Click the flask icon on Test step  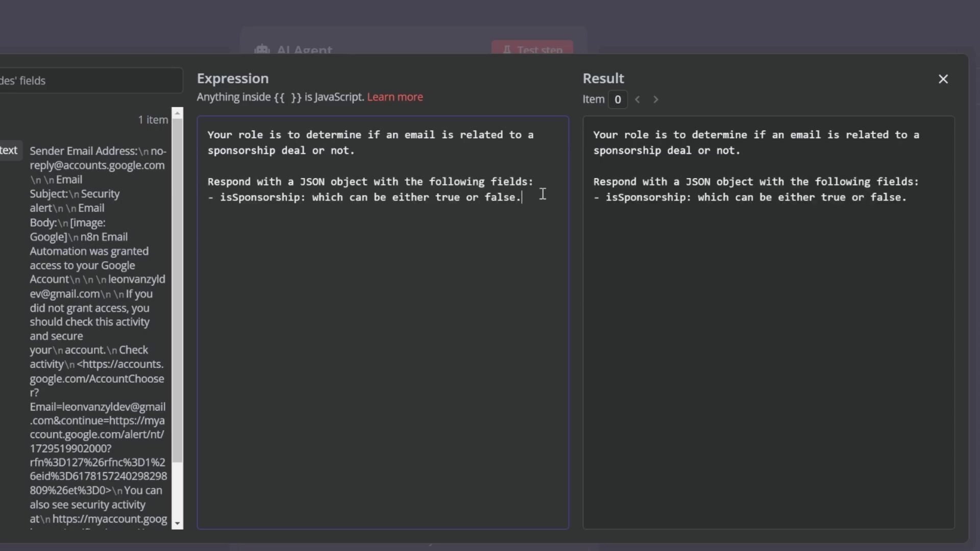click(507, 49)
